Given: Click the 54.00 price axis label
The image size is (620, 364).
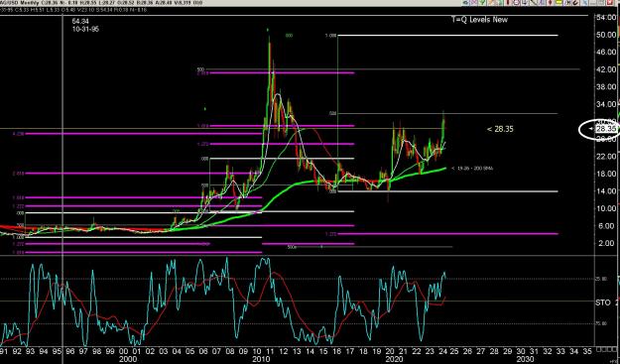Looking at the screenshot, I should coord(606,18).
